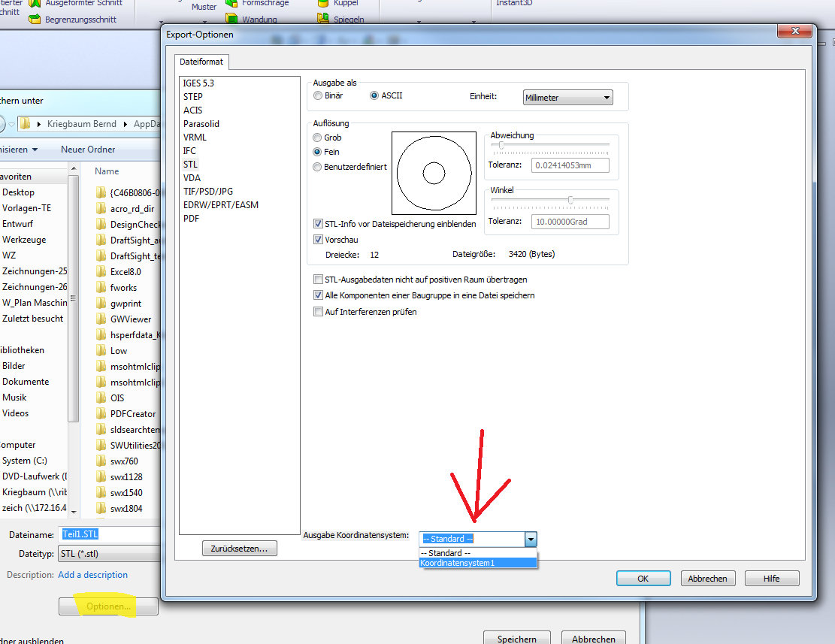
Task: Enable STL-Ausgabedaten nicht auf positiven Raum übertragen
Action: coord(319,280)
